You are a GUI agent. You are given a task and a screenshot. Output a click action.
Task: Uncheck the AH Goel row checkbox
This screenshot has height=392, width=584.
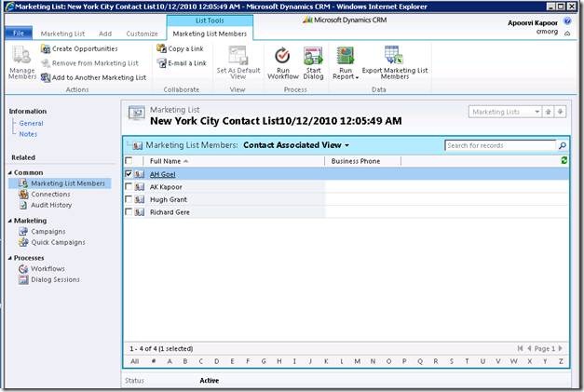(129, 174)
